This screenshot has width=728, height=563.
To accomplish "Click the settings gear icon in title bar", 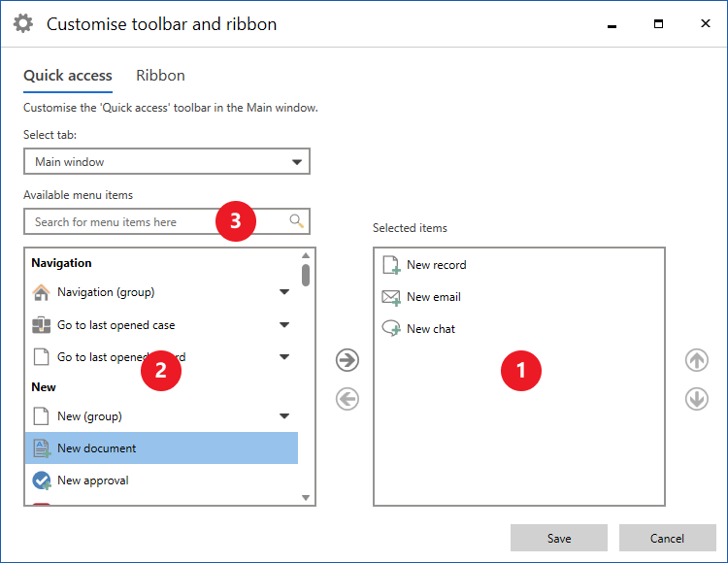I will 22,24.
